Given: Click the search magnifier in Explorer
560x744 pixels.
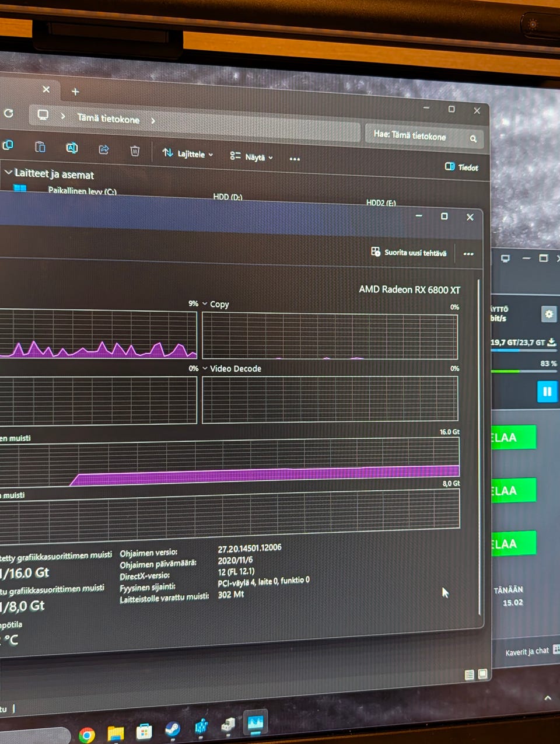Looking at the screenshot, I should [x=473, y=139].
